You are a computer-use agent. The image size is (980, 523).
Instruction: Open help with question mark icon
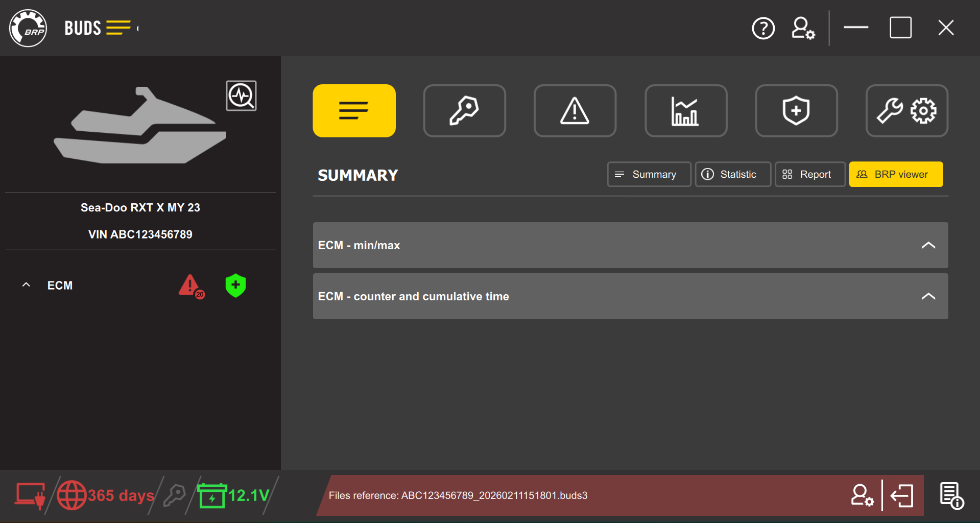click(763, 28)
